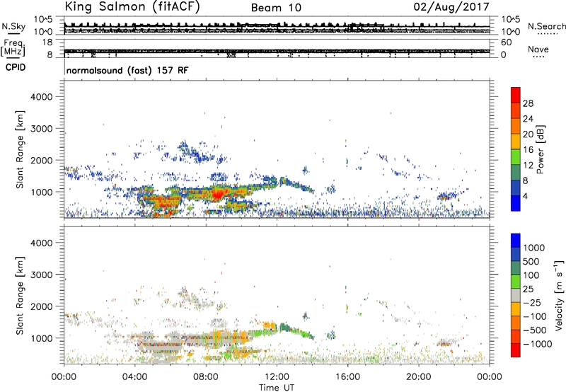Click the 60 tick beside Nave axis
566x392 pixels.
click(x=506, y=42)
